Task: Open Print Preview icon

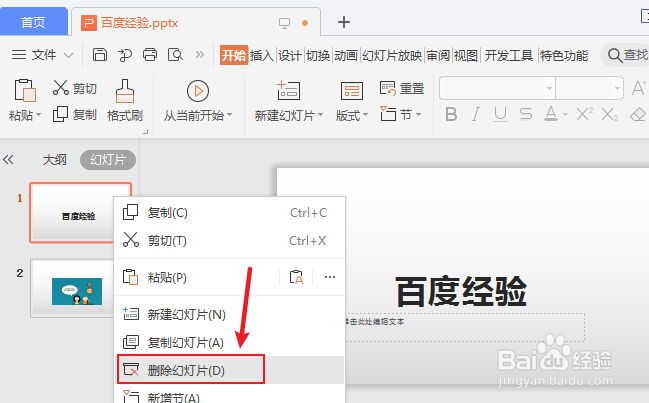Action: (175, 55)
